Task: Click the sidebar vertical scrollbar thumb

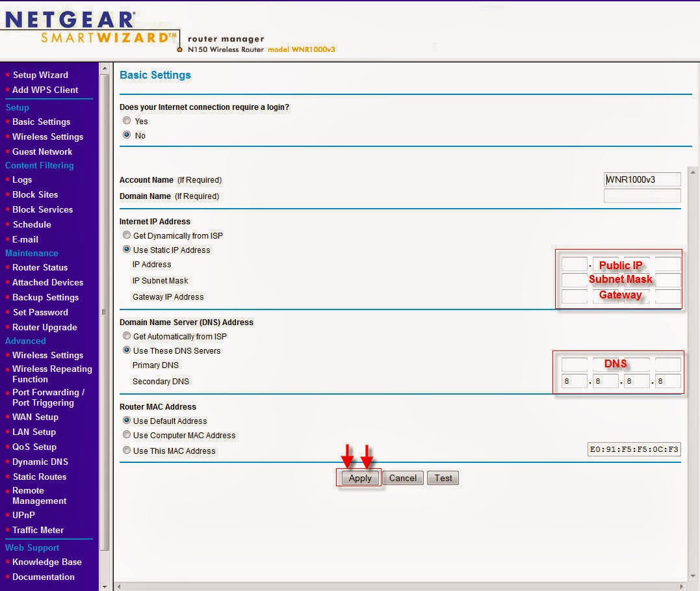Action: (105, 312)
